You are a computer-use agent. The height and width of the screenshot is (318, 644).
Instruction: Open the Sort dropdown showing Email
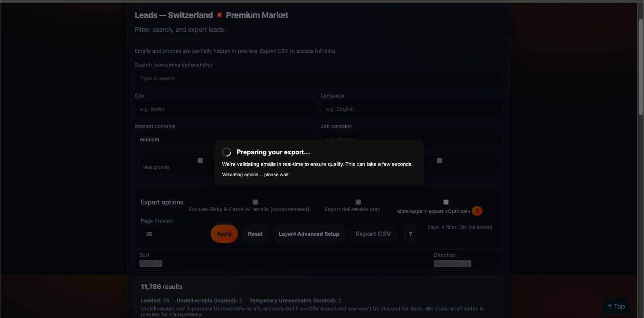[x=151, y=263]
